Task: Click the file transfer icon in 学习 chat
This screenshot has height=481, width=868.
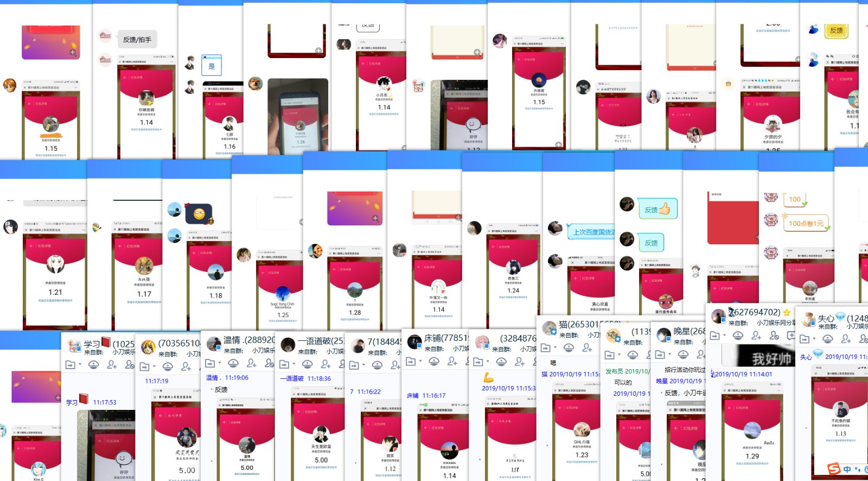Action: 70,365
